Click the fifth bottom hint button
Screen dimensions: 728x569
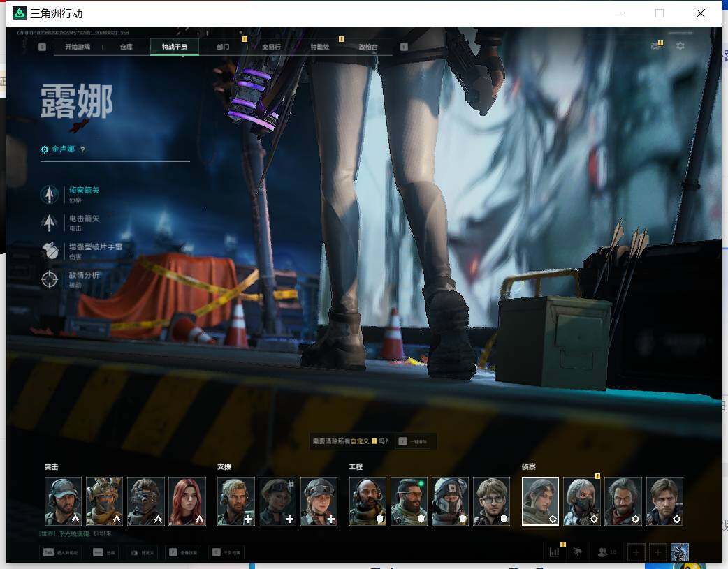coord(227,552)
